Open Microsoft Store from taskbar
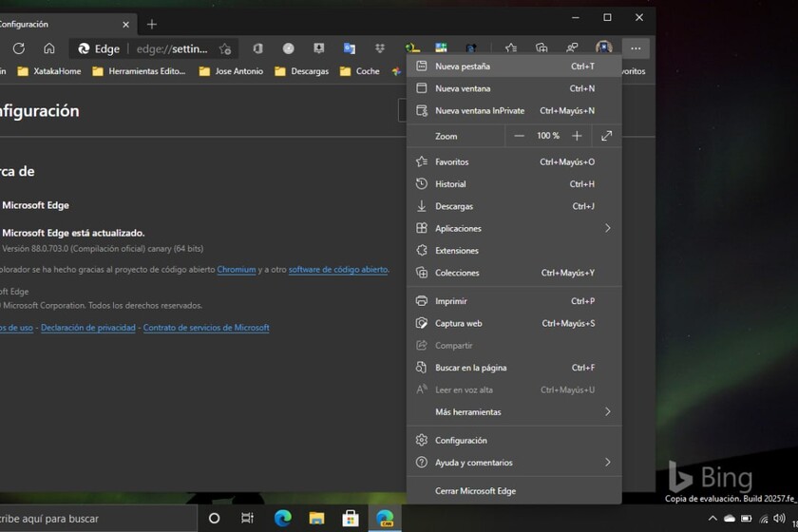The height and width of the screenshot is (532, 798). tap(350, 518)
